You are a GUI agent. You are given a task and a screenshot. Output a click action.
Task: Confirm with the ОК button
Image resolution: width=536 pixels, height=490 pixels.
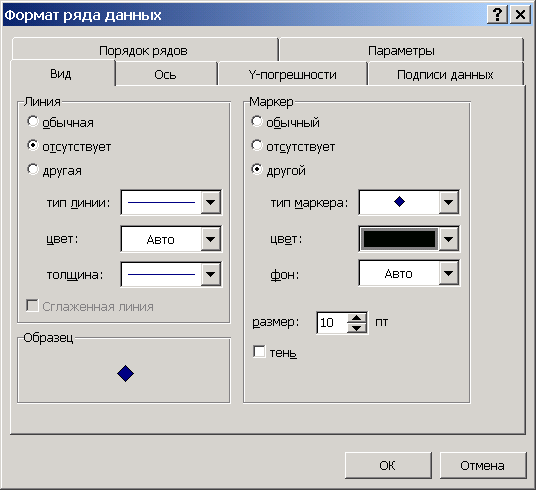click(x=388, y=465)
